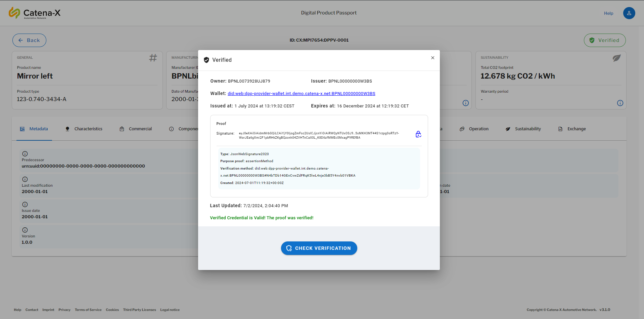The width and height of the screenshot is (644, 319).
Task: Open the DPP provider wallet DID link
Action: pyautogui.click(x=301, y=94)
